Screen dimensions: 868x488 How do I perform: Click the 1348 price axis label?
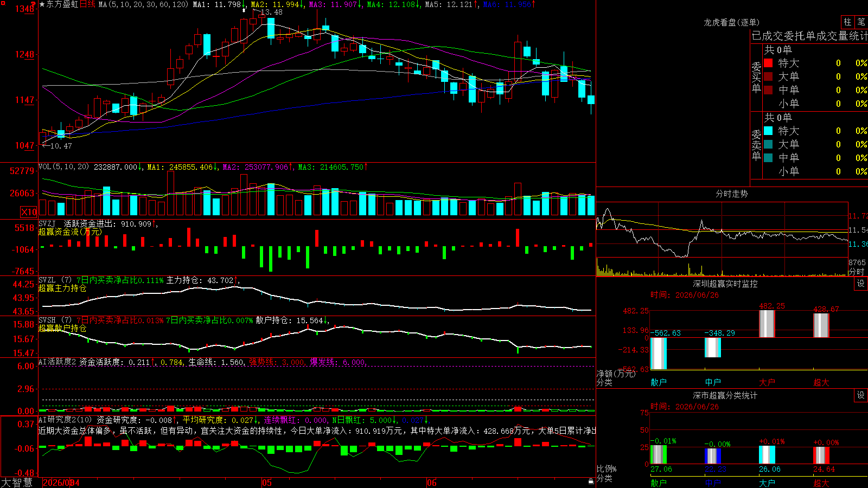coord(25,9)
